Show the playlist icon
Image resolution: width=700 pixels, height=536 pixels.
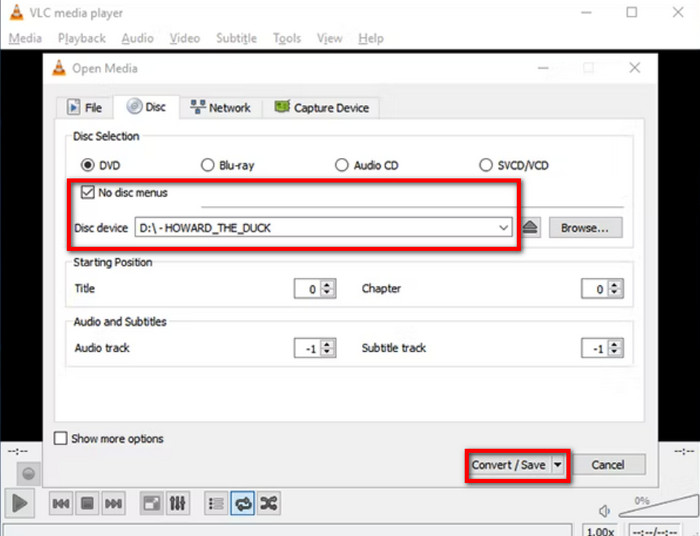(x=216, y=504)
